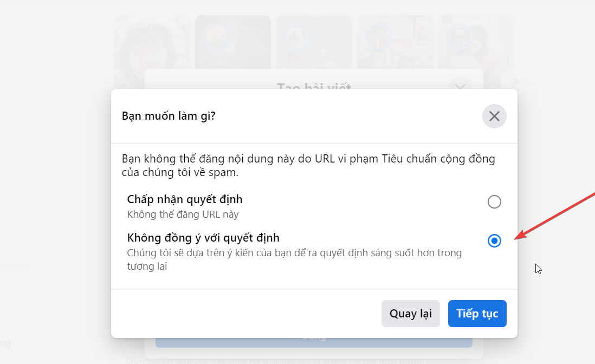Close the background "Tạo bài viết" composer
595x364 pixels.
460,87
